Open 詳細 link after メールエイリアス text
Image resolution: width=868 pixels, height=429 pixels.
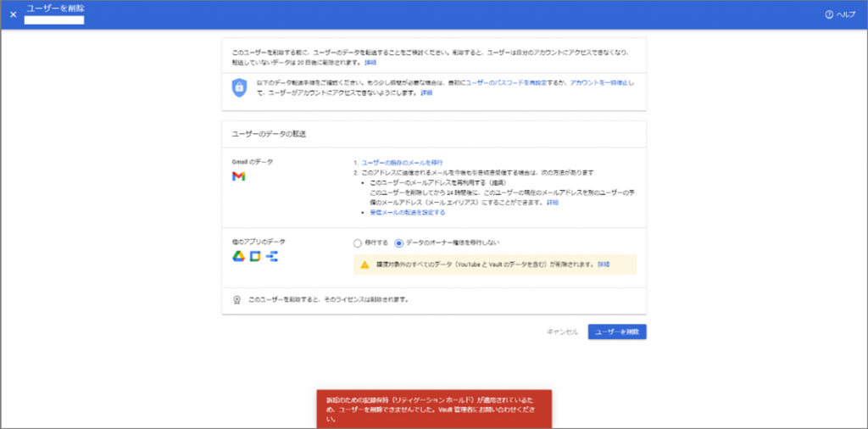pos(553,203)
